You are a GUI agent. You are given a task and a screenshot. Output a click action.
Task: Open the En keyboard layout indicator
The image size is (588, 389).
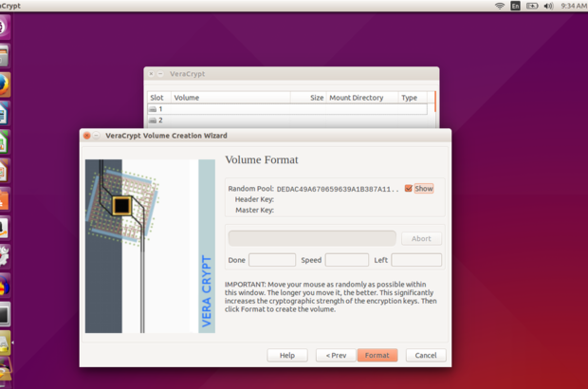516,6
